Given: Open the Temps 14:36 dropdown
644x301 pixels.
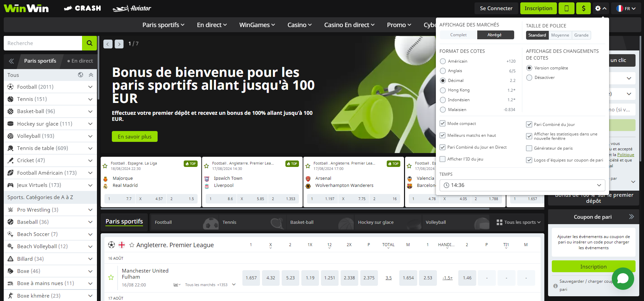Looking at the screenshot, I should pos(522,185).
